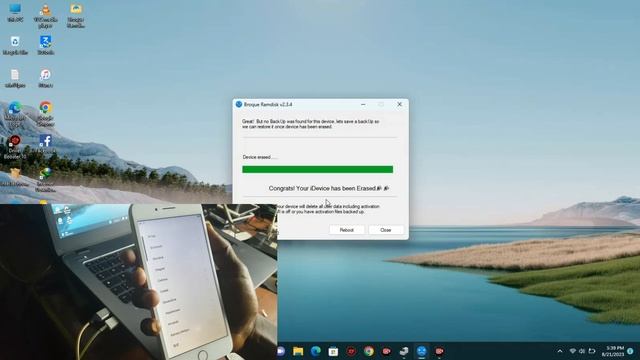Click the green erase progress bar
640x360 pixels.
point(318,169)
